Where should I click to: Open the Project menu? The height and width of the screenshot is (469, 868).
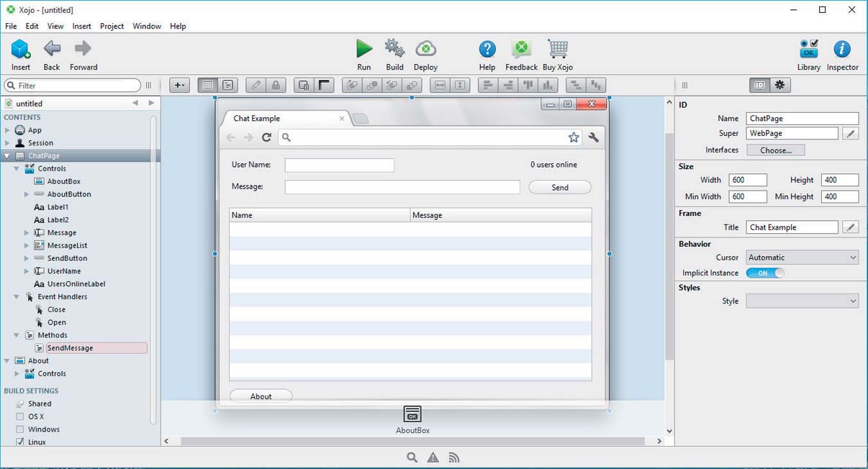[x=112, y=26]
